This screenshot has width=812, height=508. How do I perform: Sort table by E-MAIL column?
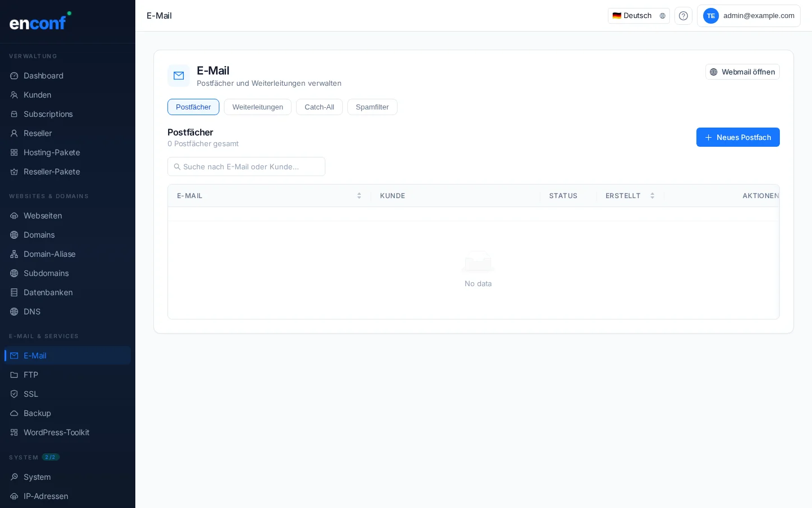pos(359,196)
